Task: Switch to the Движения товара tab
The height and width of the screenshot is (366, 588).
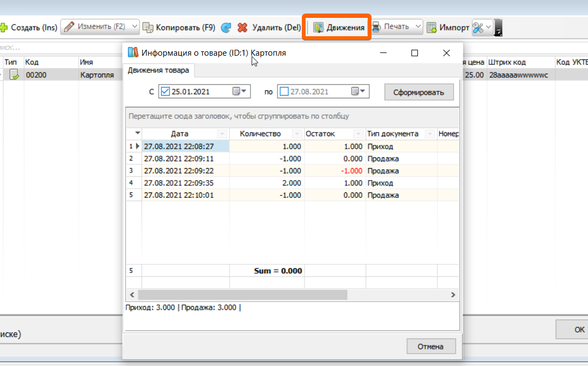Action: 158,70
